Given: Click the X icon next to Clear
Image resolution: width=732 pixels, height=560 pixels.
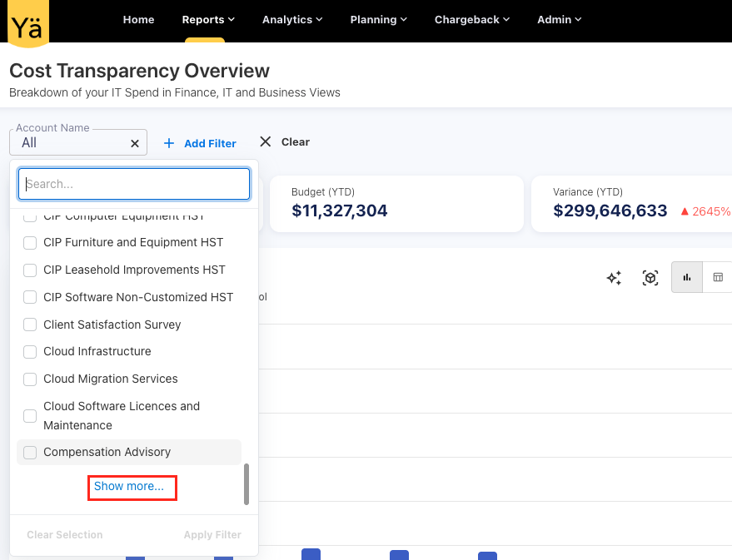Looking at the screenshot, I should click(266, 142).
